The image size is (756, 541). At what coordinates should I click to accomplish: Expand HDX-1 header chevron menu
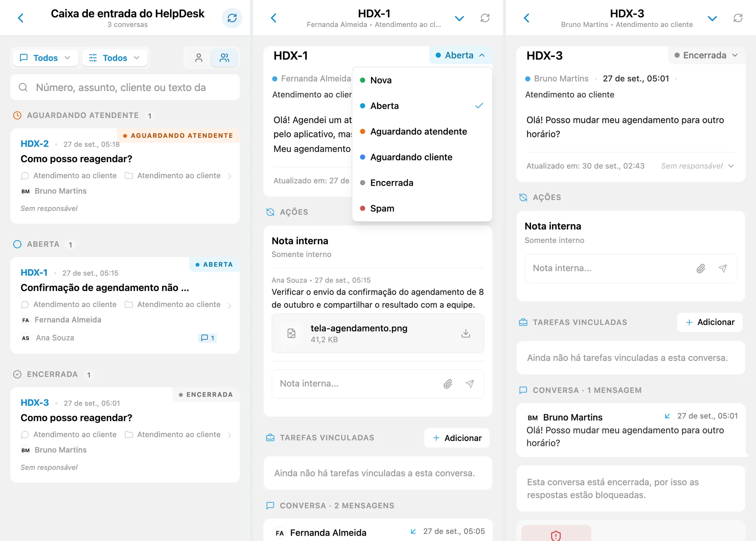pos(459,18)
